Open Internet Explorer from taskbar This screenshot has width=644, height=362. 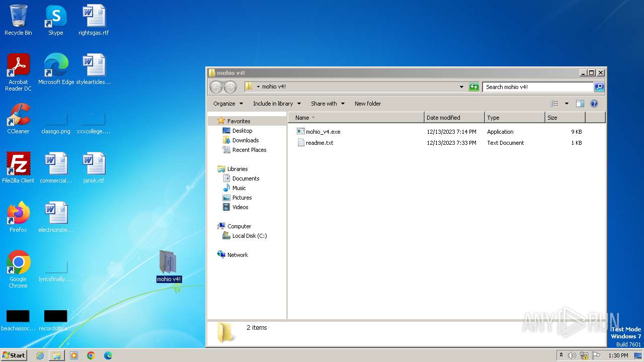(x=40, y=355)
